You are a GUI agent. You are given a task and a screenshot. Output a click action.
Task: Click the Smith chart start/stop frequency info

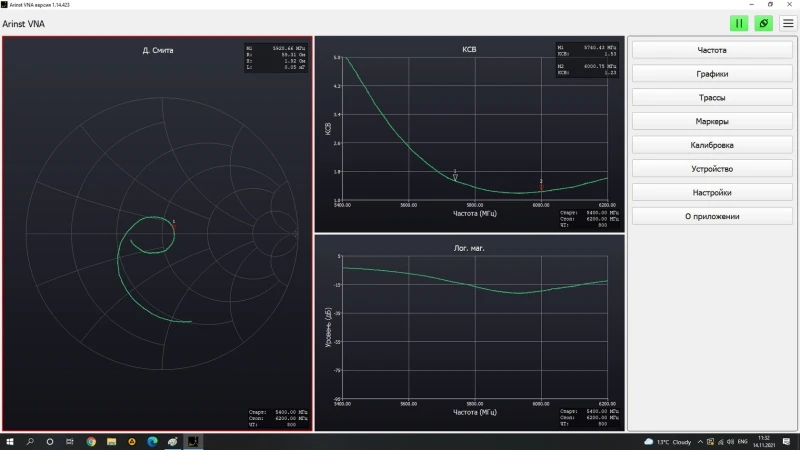tap(278, 418)
